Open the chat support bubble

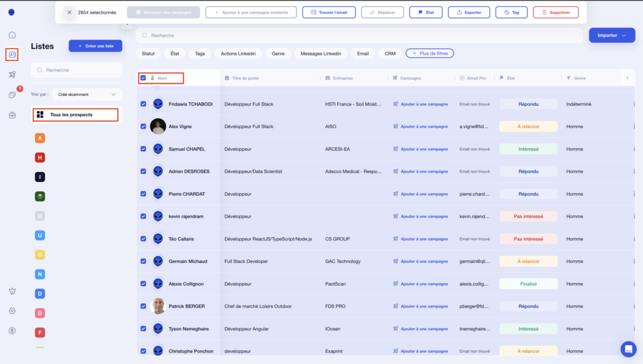point(628,349)
